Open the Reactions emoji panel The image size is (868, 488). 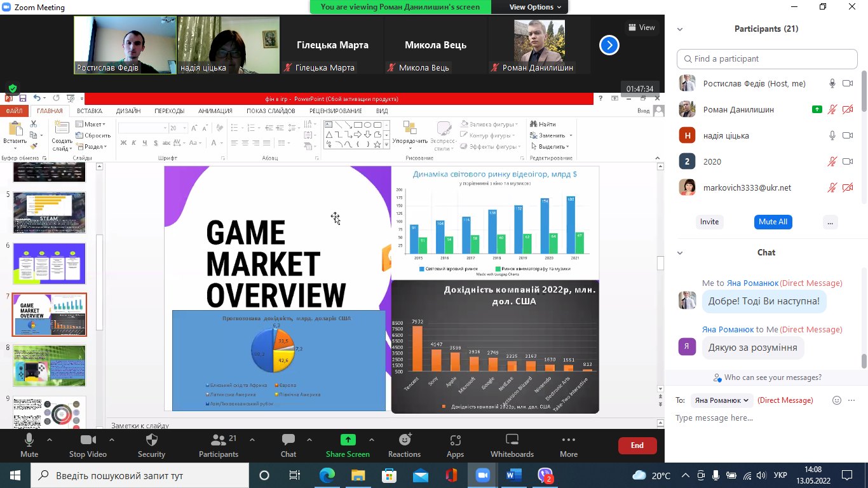point(404,440)
